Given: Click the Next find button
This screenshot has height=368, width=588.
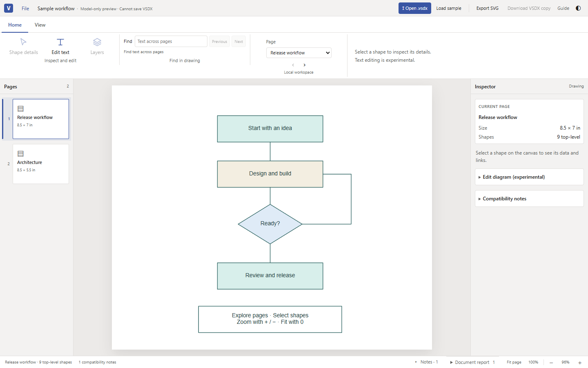Looking at the screenshot, I should click(239, 41).
